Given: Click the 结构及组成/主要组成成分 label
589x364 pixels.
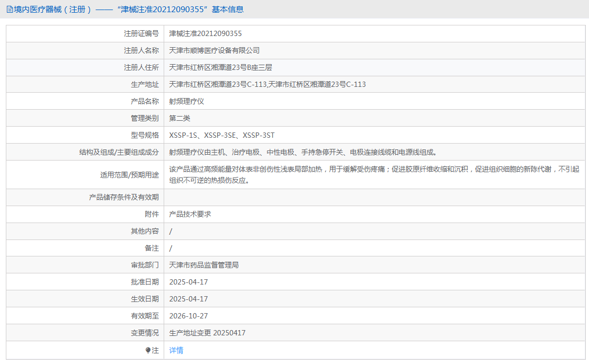Looking at the screenshot, I should (119, 152).
